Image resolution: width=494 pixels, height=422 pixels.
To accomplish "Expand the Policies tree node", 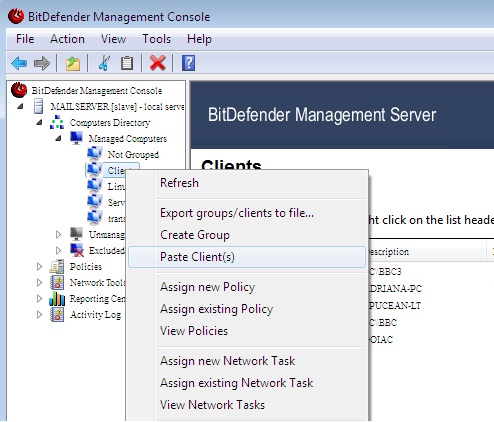I will (x=39, y=266).
